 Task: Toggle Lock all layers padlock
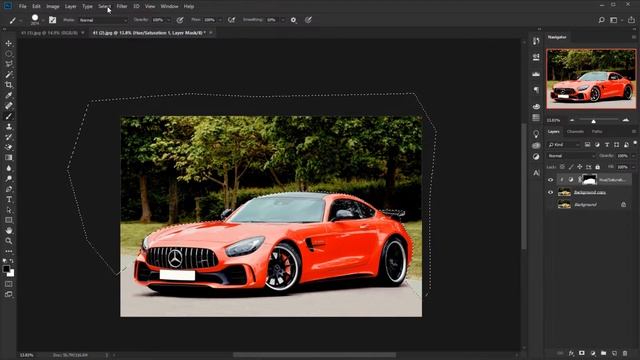pyautogui.click(x=598, y=167)
